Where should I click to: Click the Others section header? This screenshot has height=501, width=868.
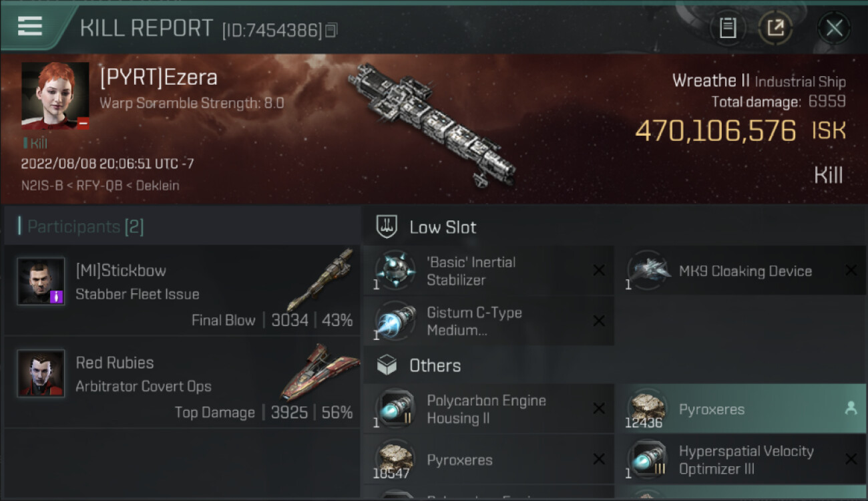435,365
